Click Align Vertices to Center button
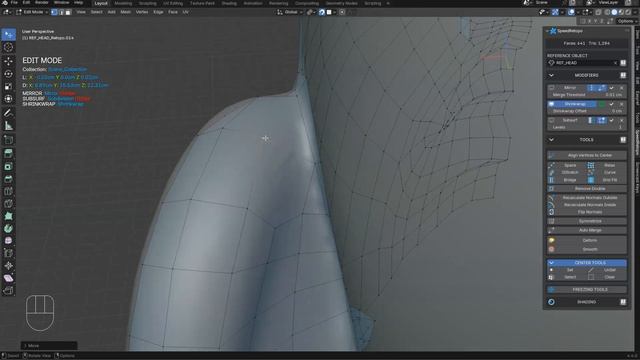 pyautogui.click(x=587, y=155)
